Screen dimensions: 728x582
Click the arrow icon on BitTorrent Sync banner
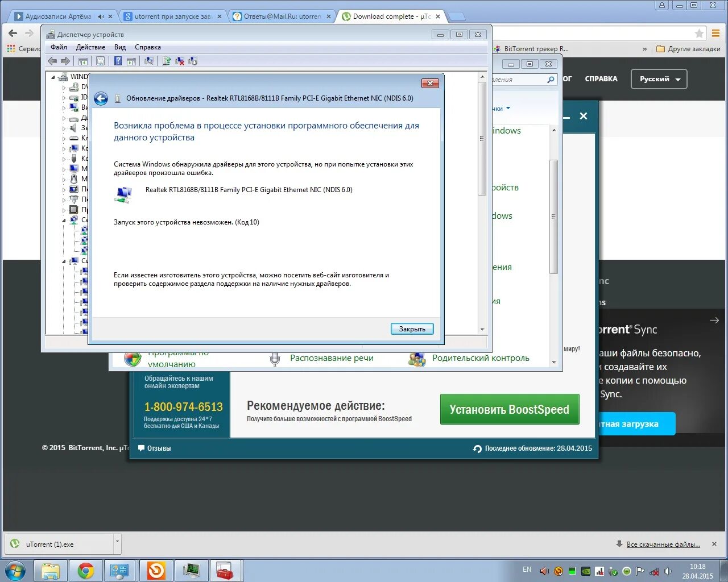714,321
